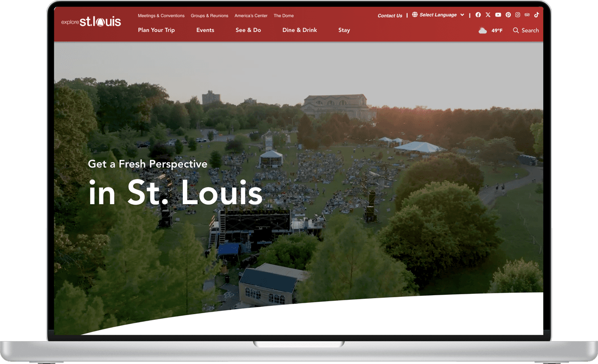Screen dimensions: 598x364
Task: Click the search magnifying glass icon
Action: [x=516, y=30]
